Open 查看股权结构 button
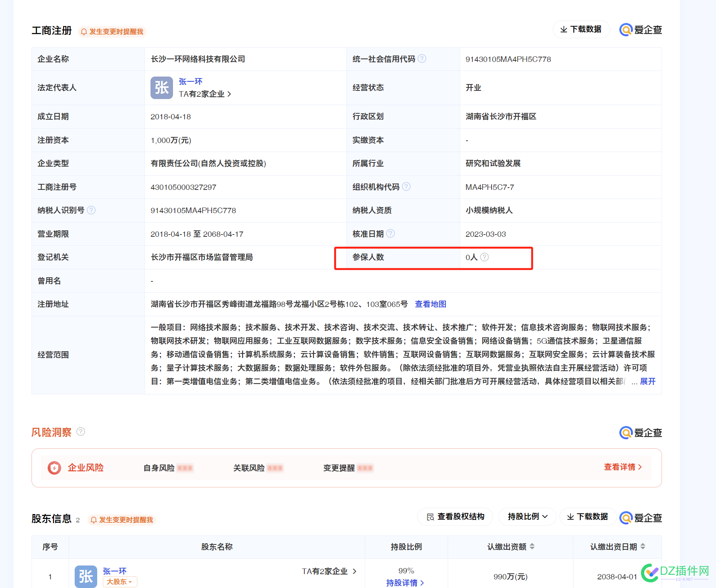The width and height of the screenshot is (716, 588). coord(456,517)
